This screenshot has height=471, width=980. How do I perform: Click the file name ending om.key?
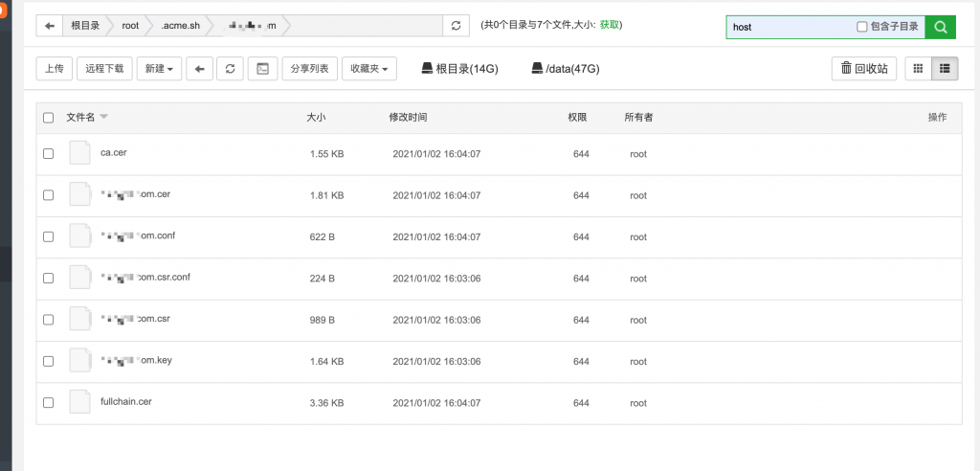tap(136, 360)
